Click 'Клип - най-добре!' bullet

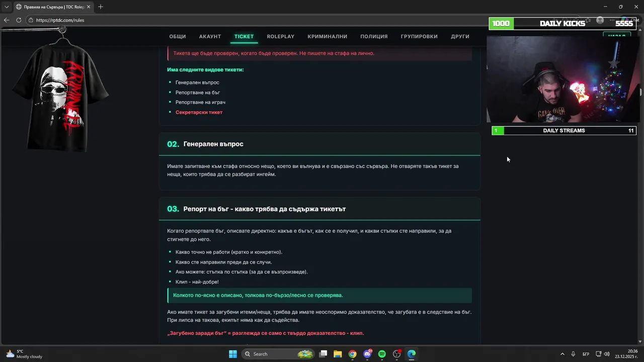point(197,282)
